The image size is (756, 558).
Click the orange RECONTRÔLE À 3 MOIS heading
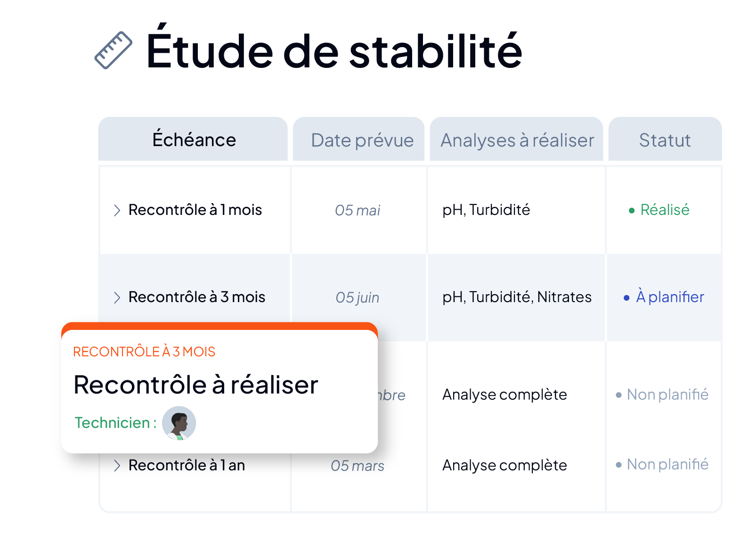pyautogui.click(x=144, y=352)
